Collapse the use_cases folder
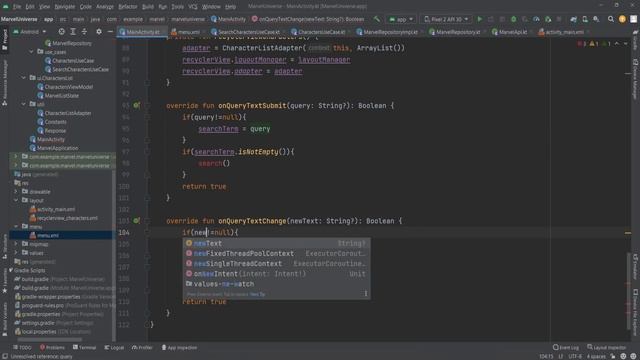The width and height of the screenshot is (640, 360). (31, 52)
